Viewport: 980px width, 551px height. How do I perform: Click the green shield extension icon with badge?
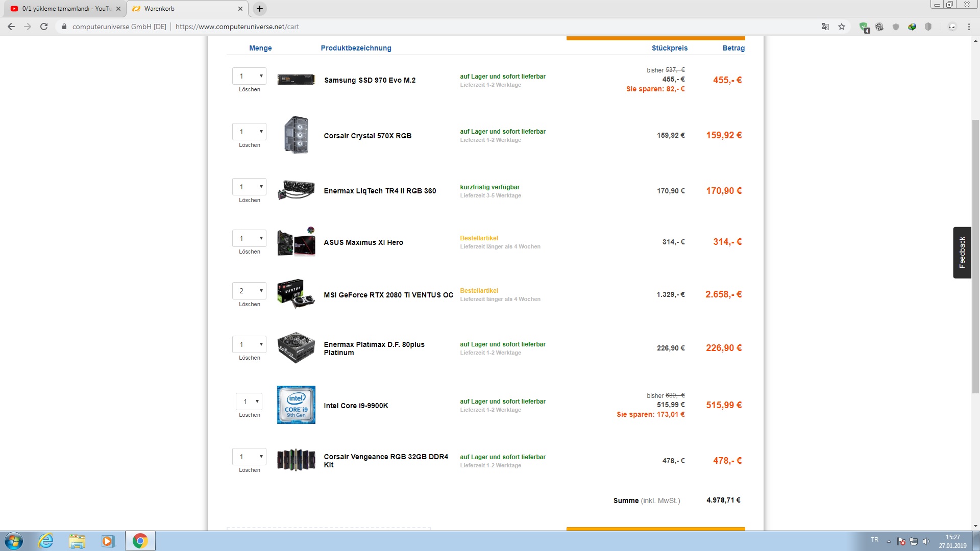(864, 27)
